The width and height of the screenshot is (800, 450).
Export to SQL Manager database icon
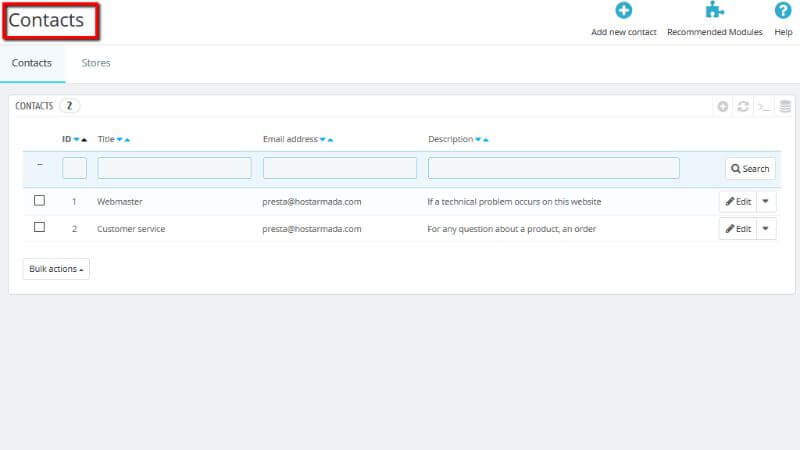pyautogui.click(x=785, y=106)
